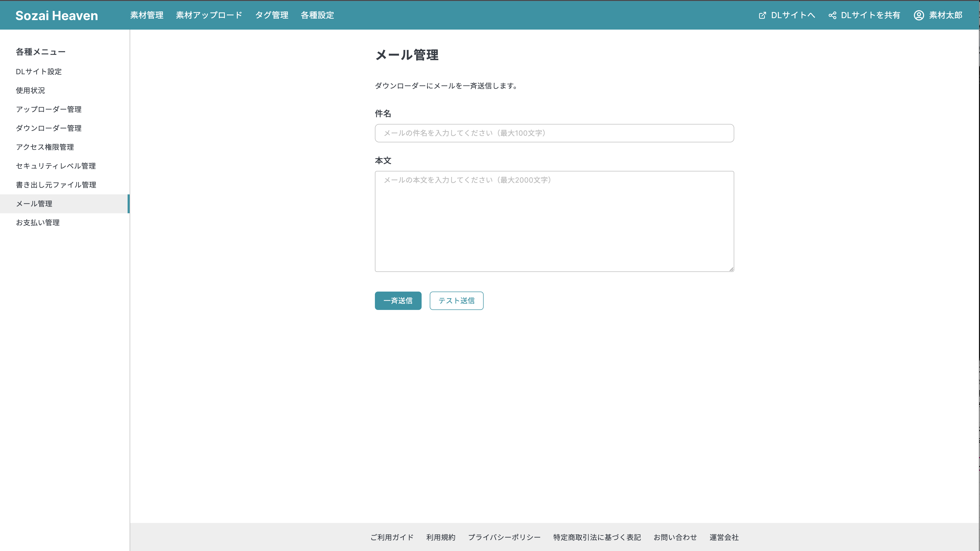Viewport: 980px width, 551px height.
Task: Click the share icon beside DLサイトを共有
Action: (x=832, y=15)
